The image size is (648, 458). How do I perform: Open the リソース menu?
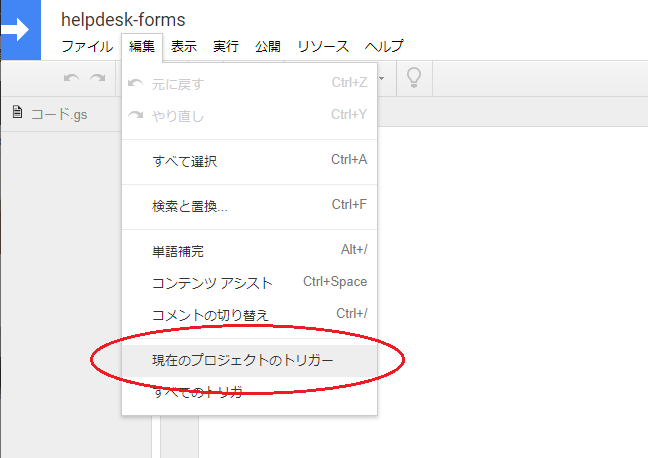point(323,46)
